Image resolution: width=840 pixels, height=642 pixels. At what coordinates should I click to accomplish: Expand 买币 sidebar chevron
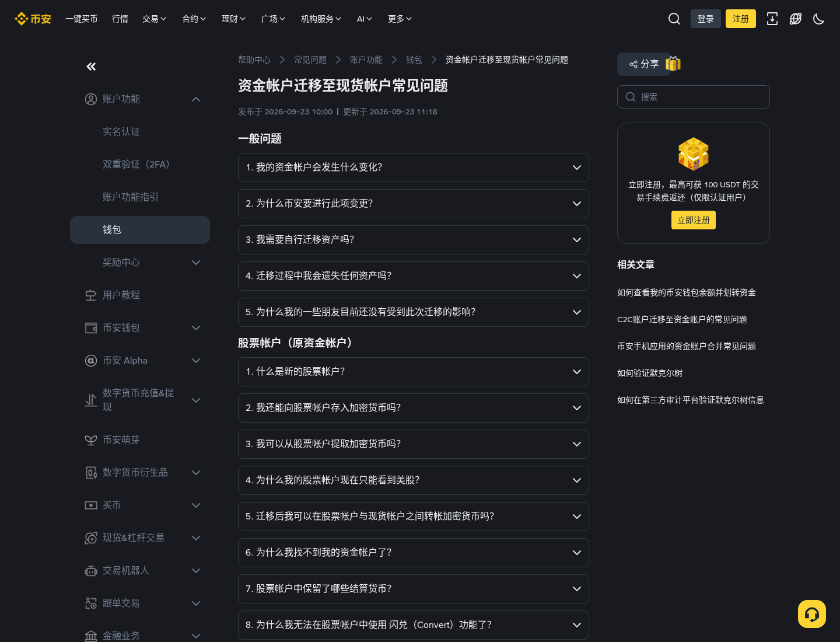196,505
